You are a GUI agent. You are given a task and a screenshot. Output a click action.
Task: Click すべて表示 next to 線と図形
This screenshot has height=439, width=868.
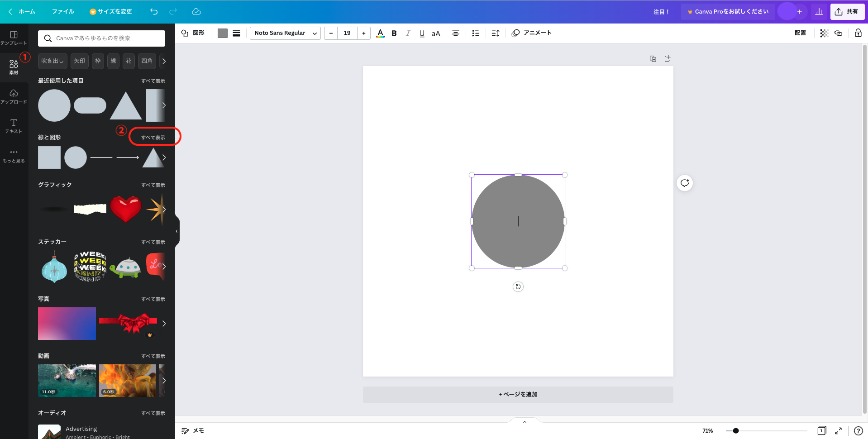point(154,136)
